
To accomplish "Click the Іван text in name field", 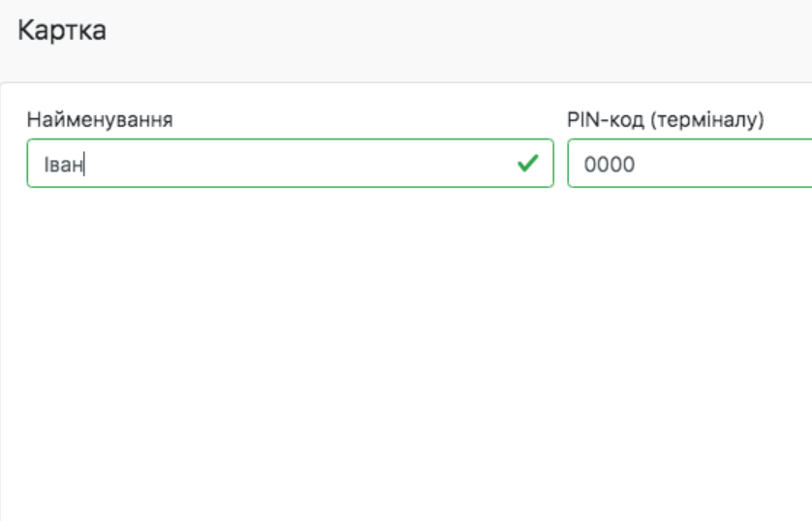I will pyautogui.click(x=64, y=165).
